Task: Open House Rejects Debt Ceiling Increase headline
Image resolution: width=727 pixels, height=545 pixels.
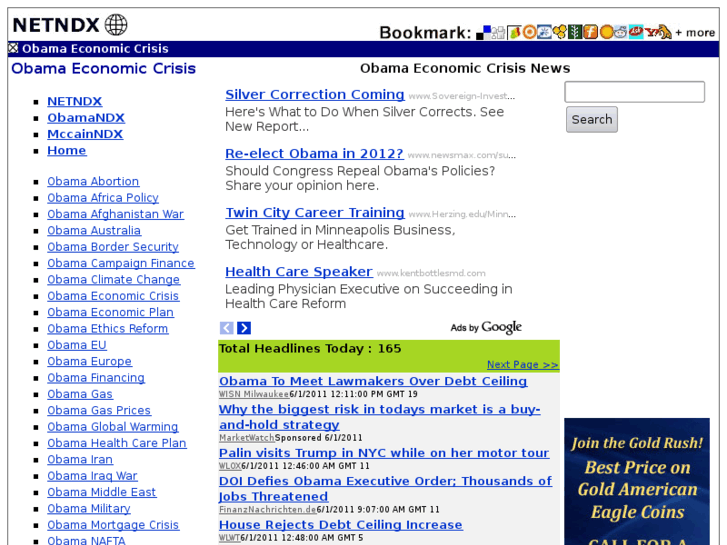Action: pos(341,525)
